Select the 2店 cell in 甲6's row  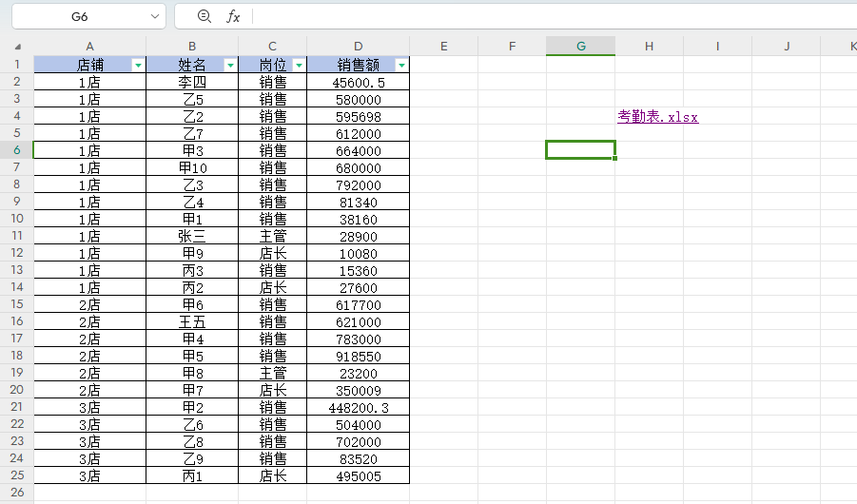[89, 304]
